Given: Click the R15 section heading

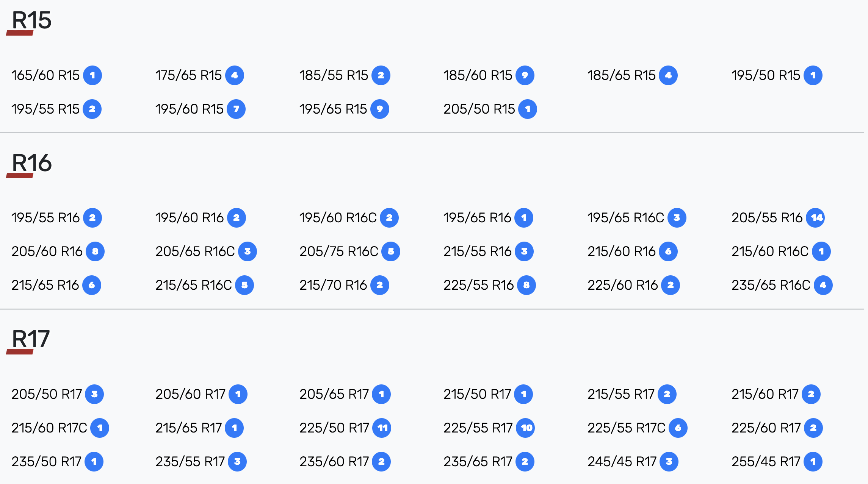Looking at the screenshot, I should [31, 20].
